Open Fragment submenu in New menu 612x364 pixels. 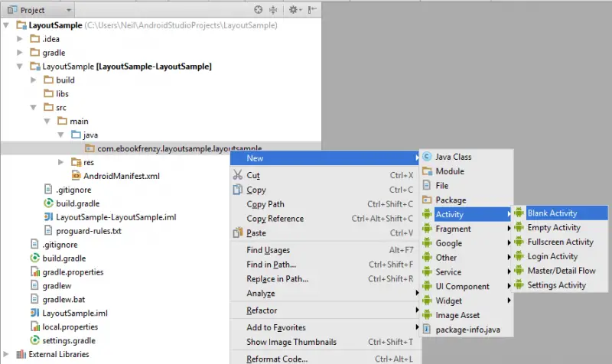tap(453, 229)
